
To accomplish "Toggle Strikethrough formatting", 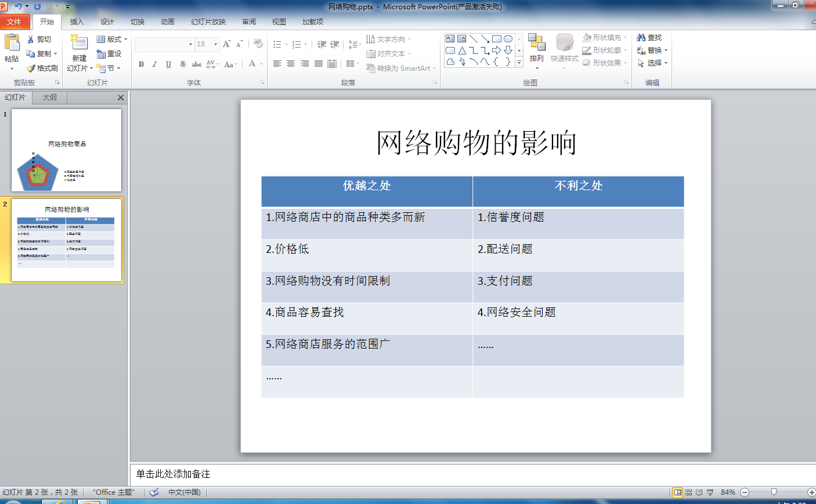I will (x=197, y=64).
